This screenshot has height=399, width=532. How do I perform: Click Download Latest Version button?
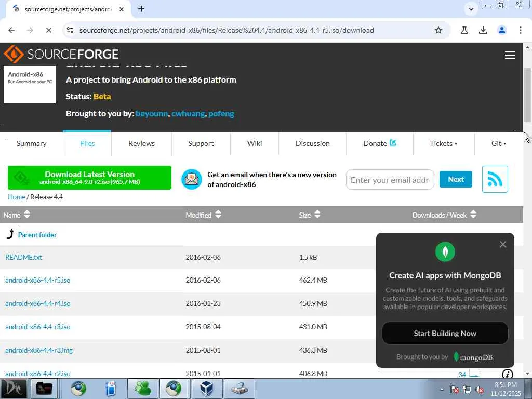[x=89, y=178]
